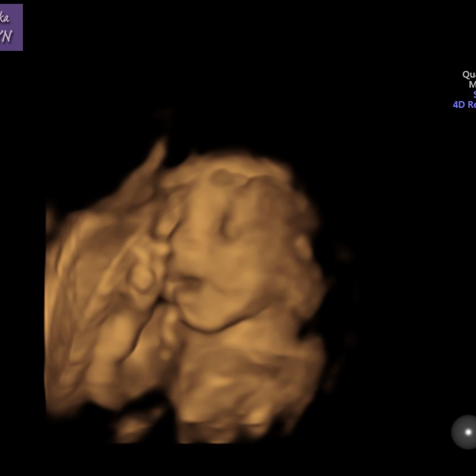Click the gray 'Qua' overlay text
The height and width of the screenshot is (476, 476).
point(469,74)
